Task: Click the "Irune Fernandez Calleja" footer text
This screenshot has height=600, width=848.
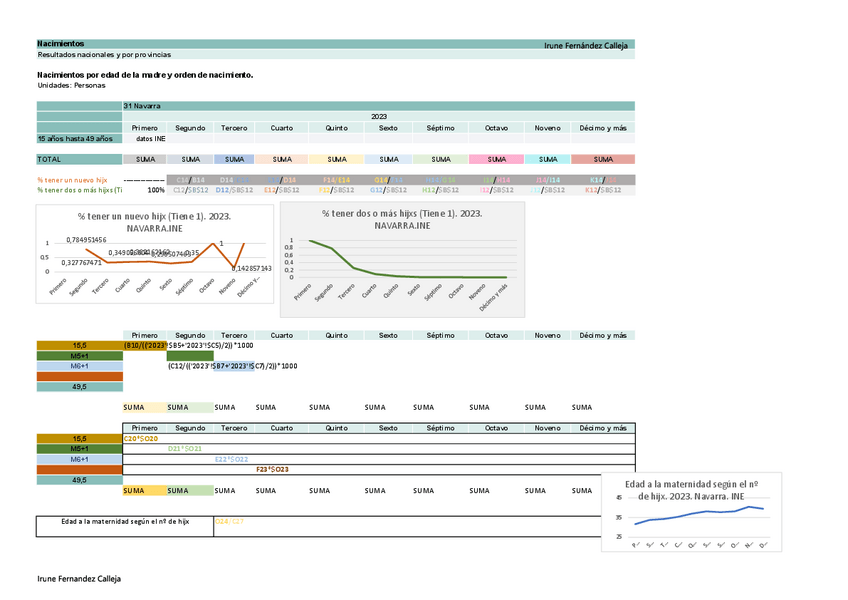Action: click(79, 580)
